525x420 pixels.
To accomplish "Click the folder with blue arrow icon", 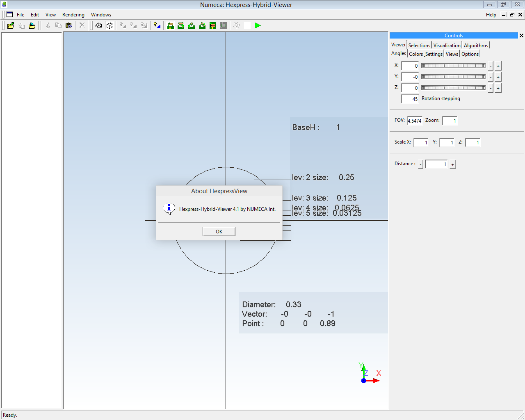I will (32, 25).
